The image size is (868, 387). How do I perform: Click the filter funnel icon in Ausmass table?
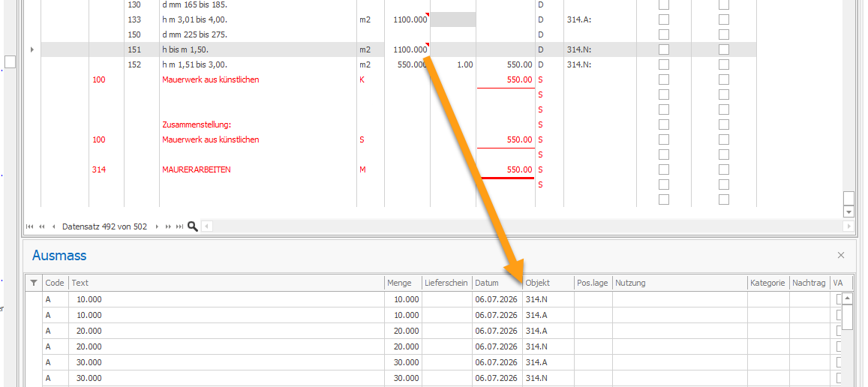[34, 283]
